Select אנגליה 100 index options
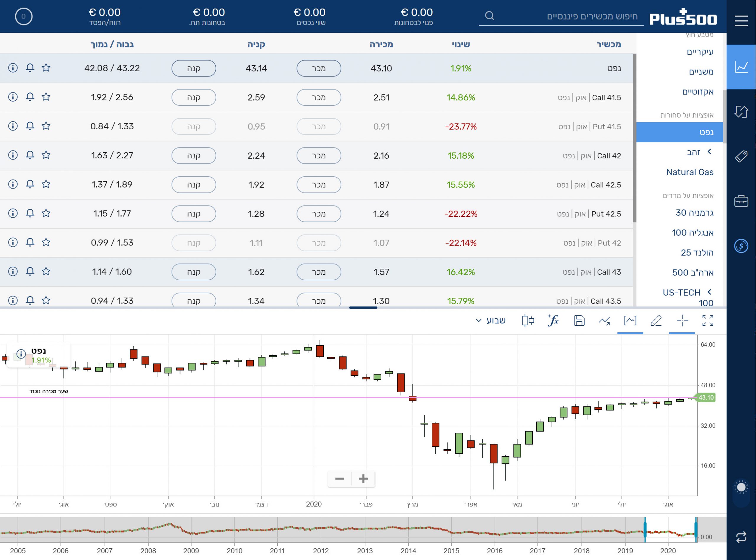756x560 pixels. (693, 232)
